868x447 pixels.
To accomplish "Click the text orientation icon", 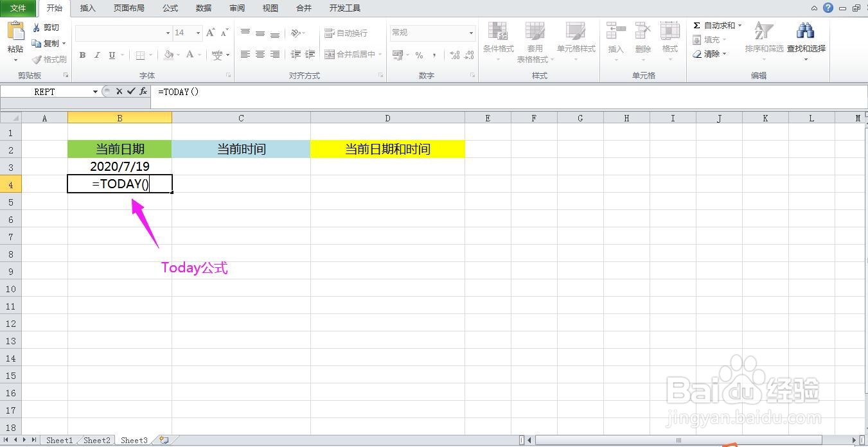I will 296,33.
